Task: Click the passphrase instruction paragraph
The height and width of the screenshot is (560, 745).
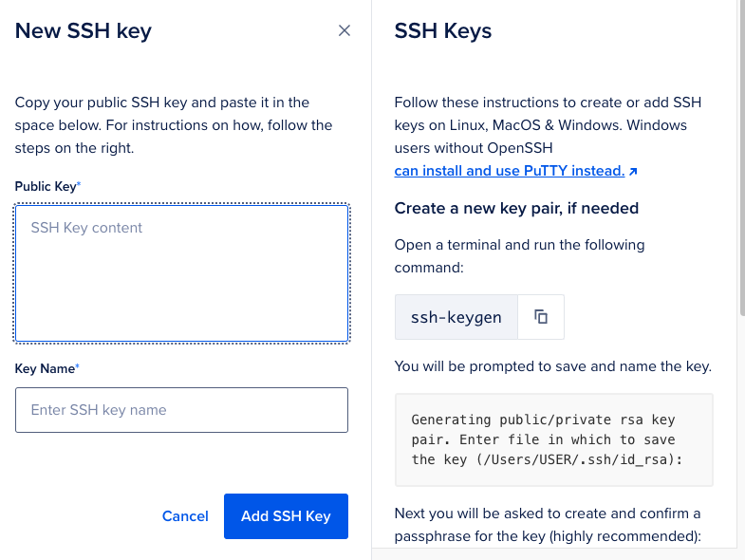Action: (x=548, y=525)
